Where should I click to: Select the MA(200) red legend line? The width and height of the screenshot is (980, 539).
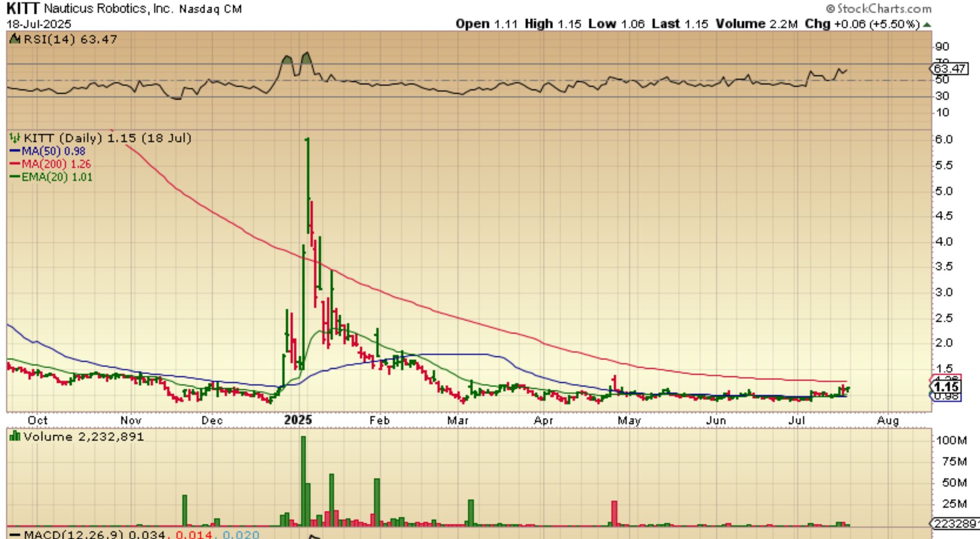15,164
